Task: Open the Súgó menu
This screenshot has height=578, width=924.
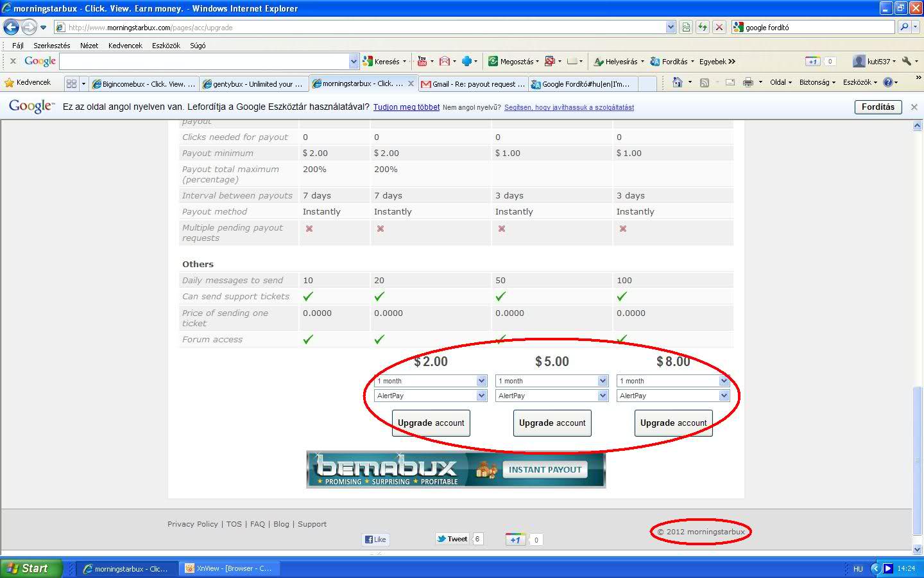Action: (x=198, y=46)
